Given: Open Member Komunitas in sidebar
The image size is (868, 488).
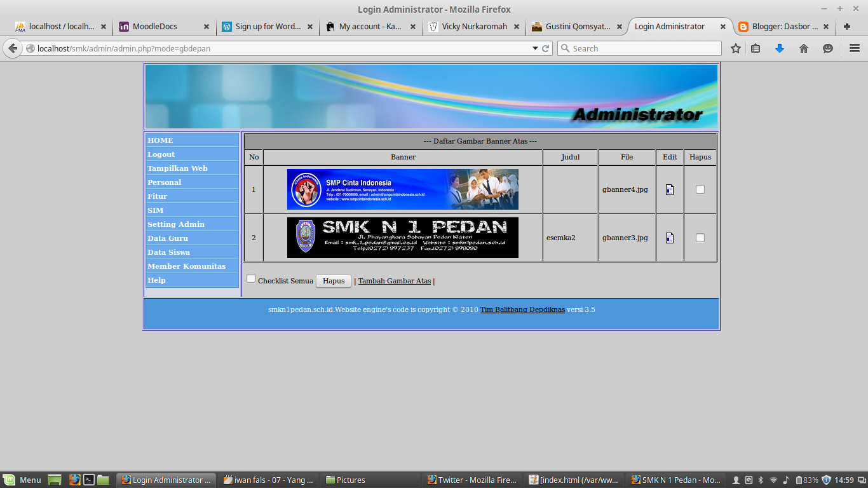Looking at the screenshot, I should (x=192, y=266).
